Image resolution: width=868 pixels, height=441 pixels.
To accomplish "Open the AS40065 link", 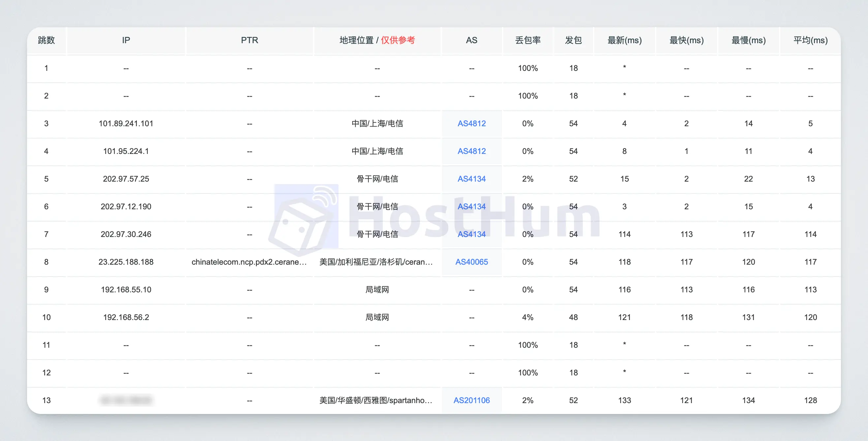I will (x=471, y=262).
